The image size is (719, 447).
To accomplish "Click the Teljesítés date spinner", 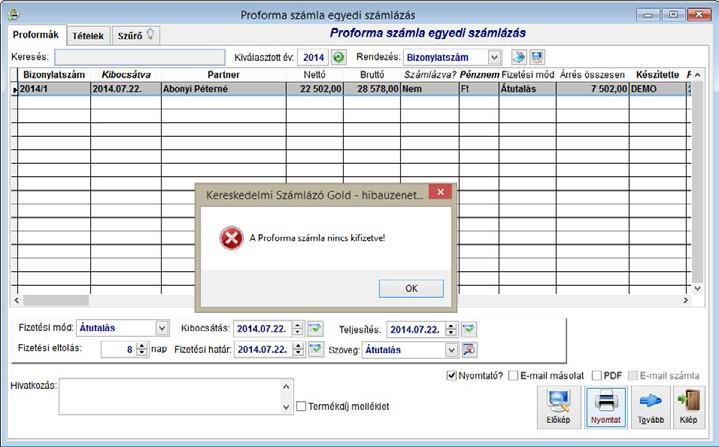I will click(x=451, y=329).
